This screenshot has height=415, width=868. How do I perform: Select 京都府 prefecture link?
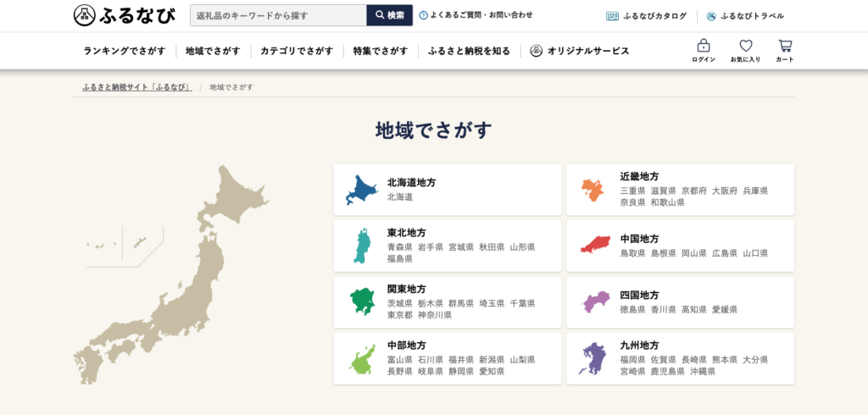click(694, 191)
